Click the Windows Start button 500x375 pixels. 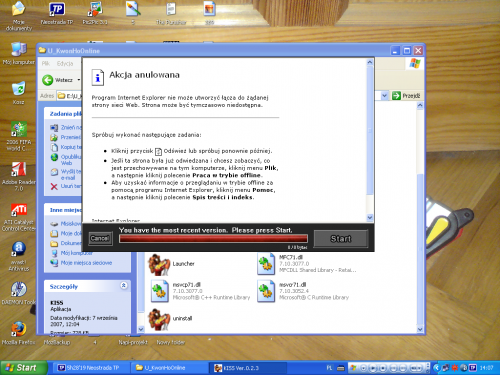(23, 368)
